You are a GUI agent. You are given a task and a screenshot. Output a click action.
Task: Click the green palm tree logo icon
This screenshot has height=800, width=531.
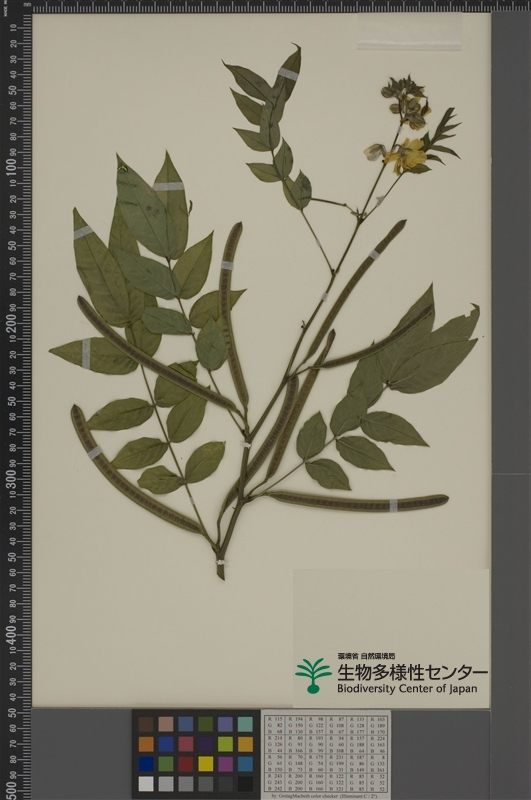pos(313,676)
